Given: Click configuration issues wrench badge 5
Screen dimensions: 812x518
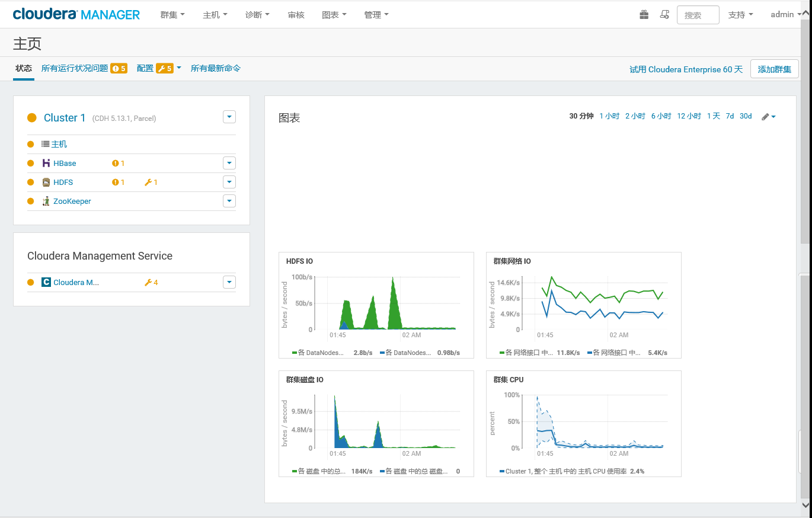Looking at the screenshot, I should (x=164, y=69).
